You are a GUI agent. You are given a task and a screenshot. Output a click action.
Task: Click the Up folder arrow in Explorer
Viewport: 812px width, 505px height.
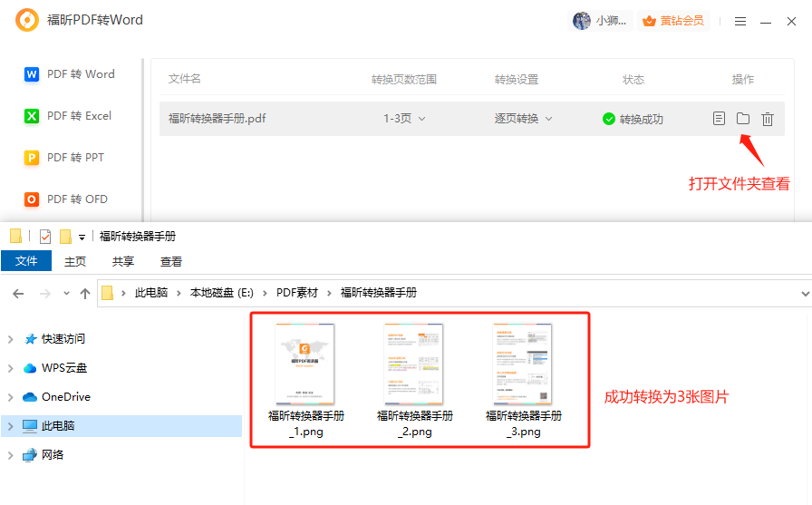click(85, 293)
